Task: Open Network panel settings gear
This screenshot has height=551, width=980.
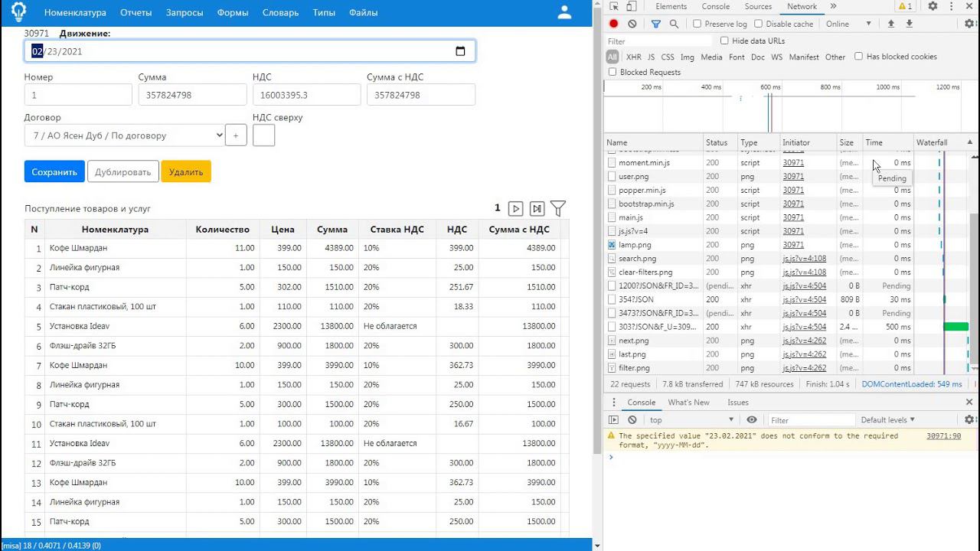Action: tap(969, 24)
